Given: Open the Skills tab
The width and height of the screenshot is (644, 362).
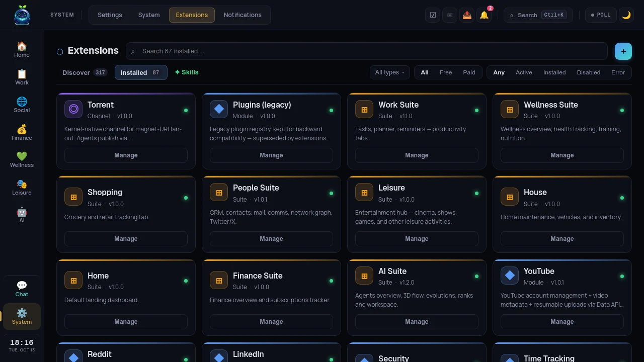Looking at the screenshot, I should tap(187, 72).
